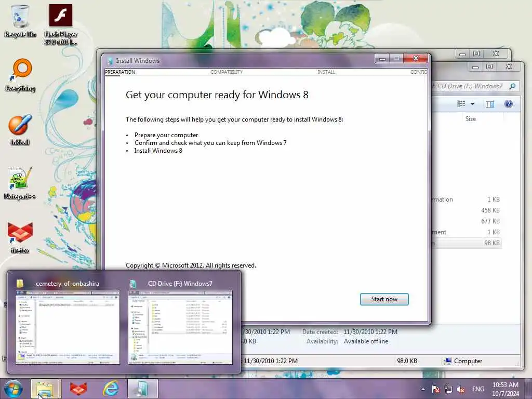This screenshot has height=399, width=532.
Task: Select the file row with size 677 KB
Action: [x=467, y=221]
